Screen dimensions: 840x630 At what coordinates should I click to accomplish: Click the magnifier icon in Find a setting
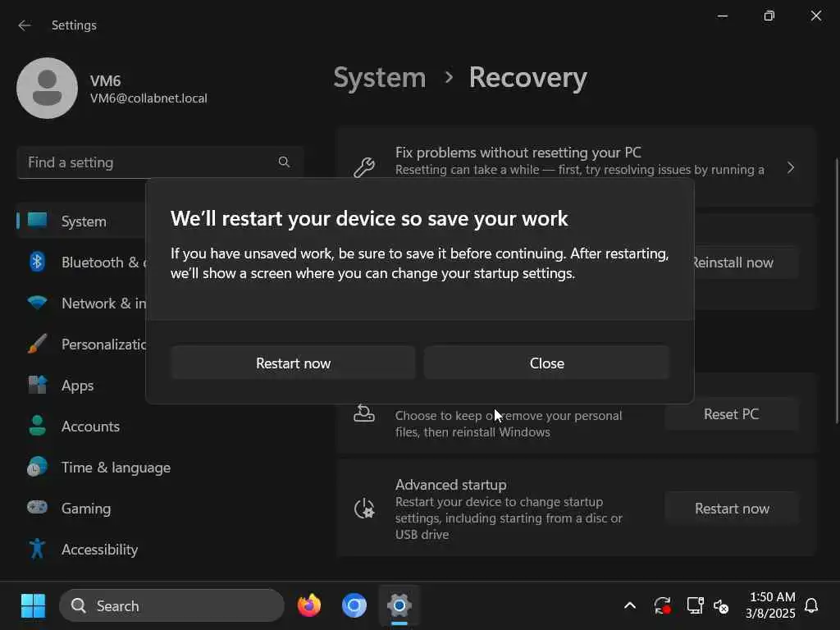pyautogui.click(x=284, y=162)
